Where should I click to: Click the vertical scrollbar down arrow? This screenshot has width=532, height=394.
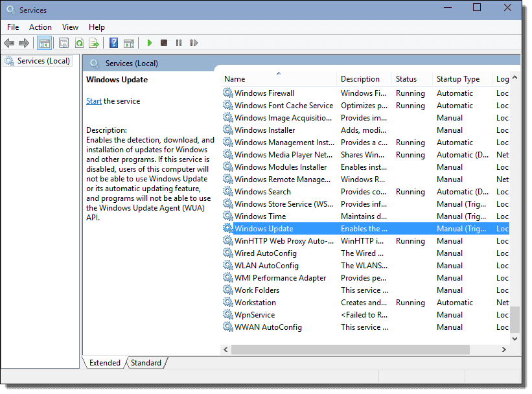(515, 338)
